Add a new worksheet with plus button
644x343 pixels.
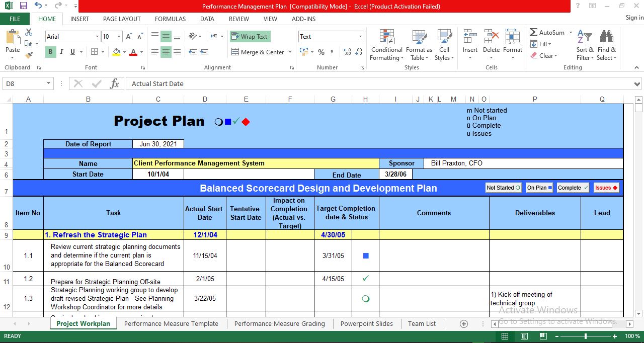point(464,324)
